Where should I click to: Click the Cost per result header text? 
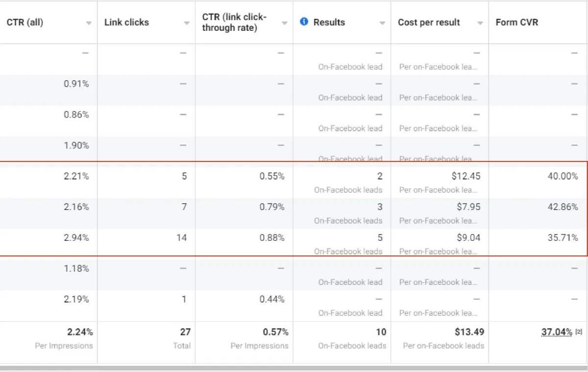[429, 23]
